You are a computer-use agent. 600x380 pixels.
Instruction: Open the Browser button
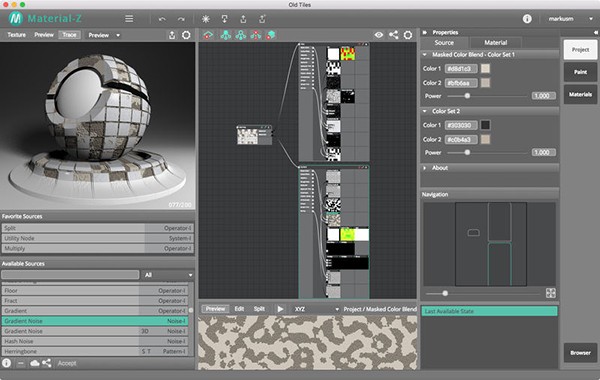(580, 352)
